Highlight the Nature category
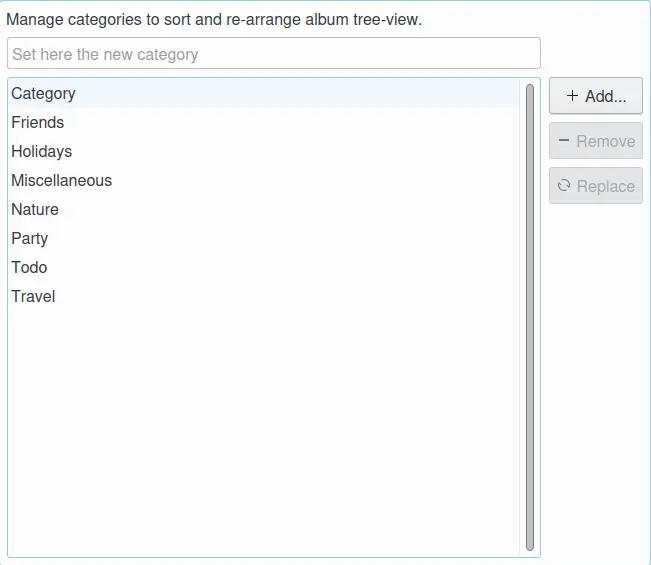Image resolution: width=651 pixels, height=565 pixels. pyautogui.click(x=35, y=209)
